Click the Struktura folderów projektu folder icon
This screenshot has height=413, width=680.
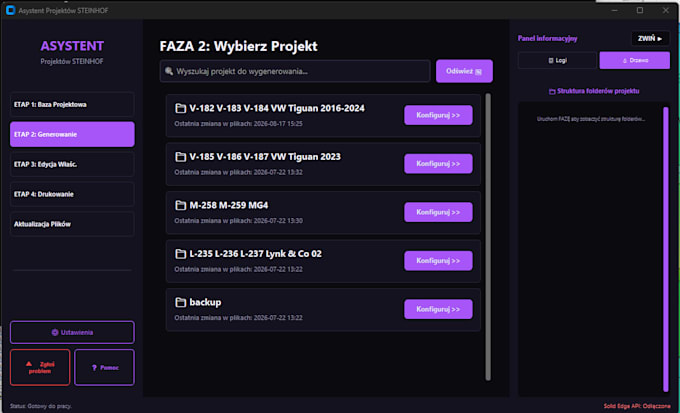pyautogui.click(x=552, y=92)
